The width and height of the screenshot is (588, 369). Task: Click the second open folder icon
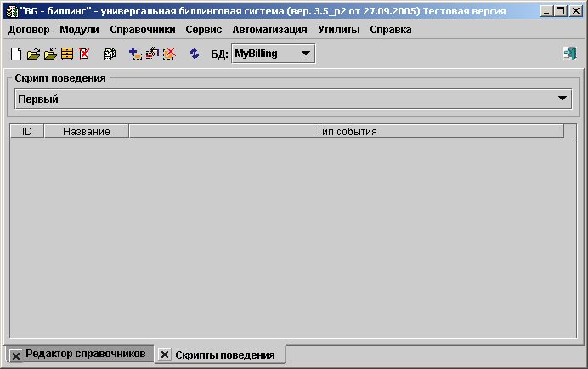click(x=50, y=54)
